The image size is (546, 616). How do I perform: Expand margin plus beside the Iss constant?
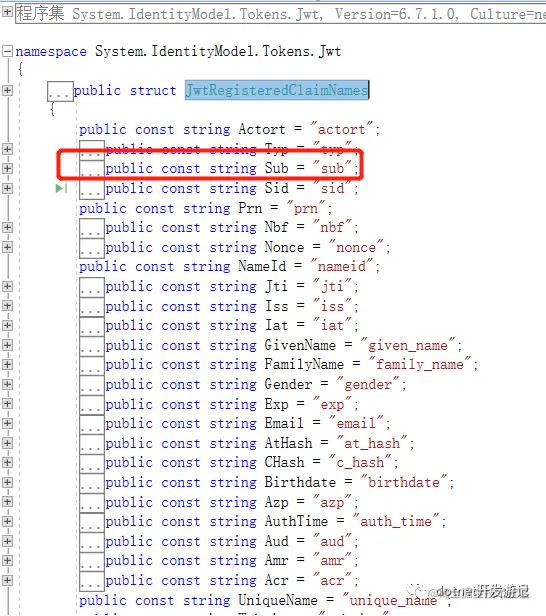coord(7,306)
